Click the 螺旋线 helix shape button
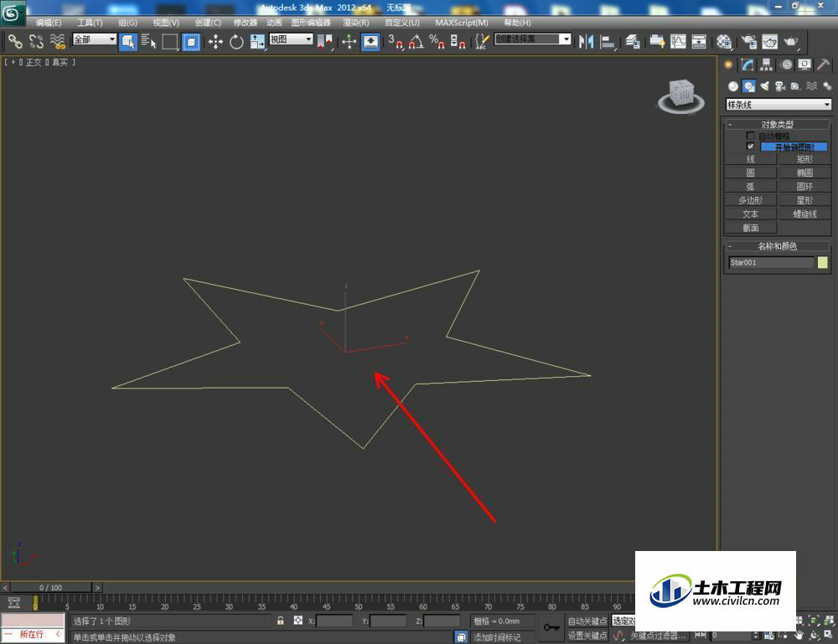Viewport: 838px width, 644px height. (x=804, y=214)
